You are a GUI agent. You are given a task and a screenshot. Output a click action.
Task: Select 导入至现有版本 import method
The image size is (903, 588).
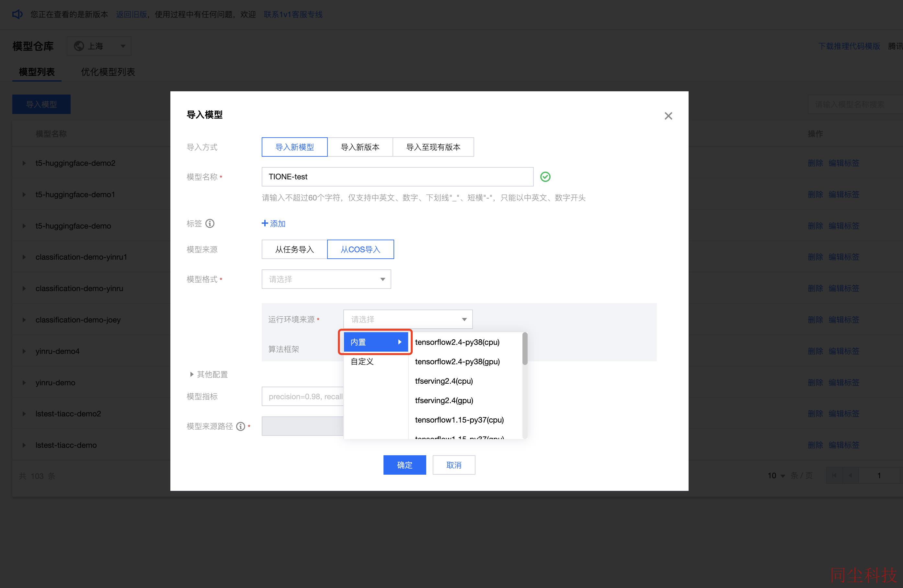[x=433, y=147]
